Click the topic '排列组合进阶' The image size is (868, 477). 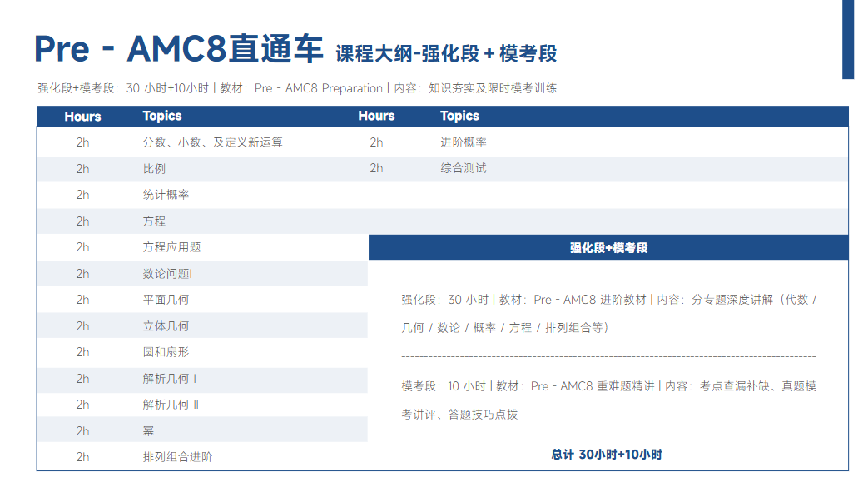pyautogui.click(x=177, y=457)
